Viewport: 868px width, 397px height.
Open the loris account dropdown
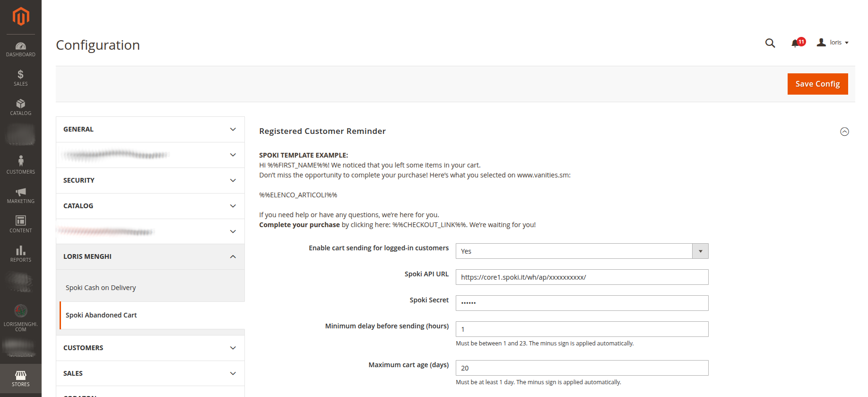point(833,43)
